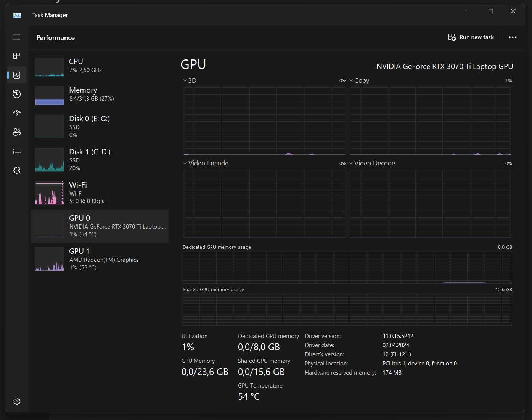Maximize the Task Manager window

[491, 11]
